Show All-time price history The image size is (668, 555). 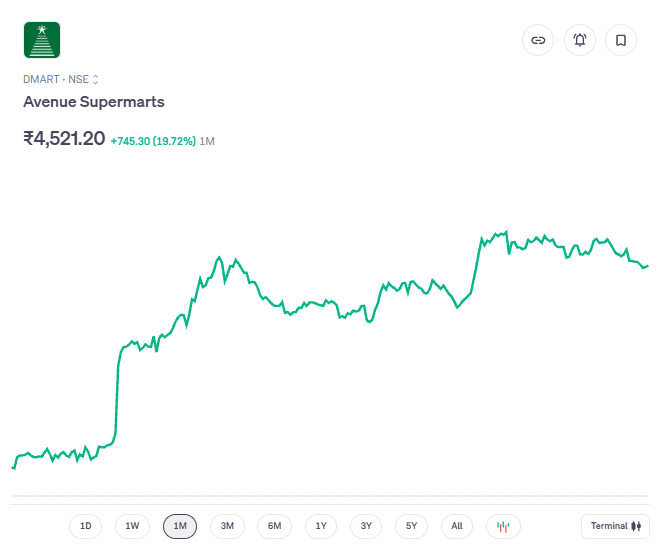point(456,526)
